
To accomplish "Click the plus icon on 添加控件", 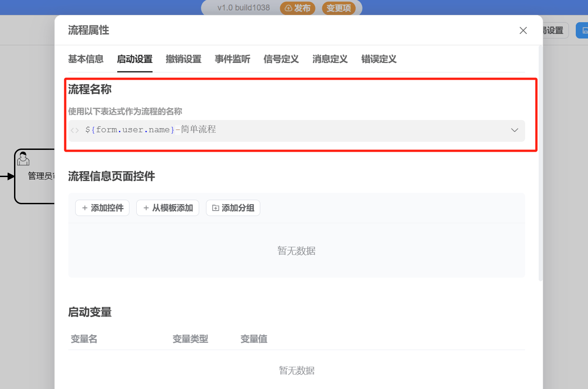I will [85, 208].
